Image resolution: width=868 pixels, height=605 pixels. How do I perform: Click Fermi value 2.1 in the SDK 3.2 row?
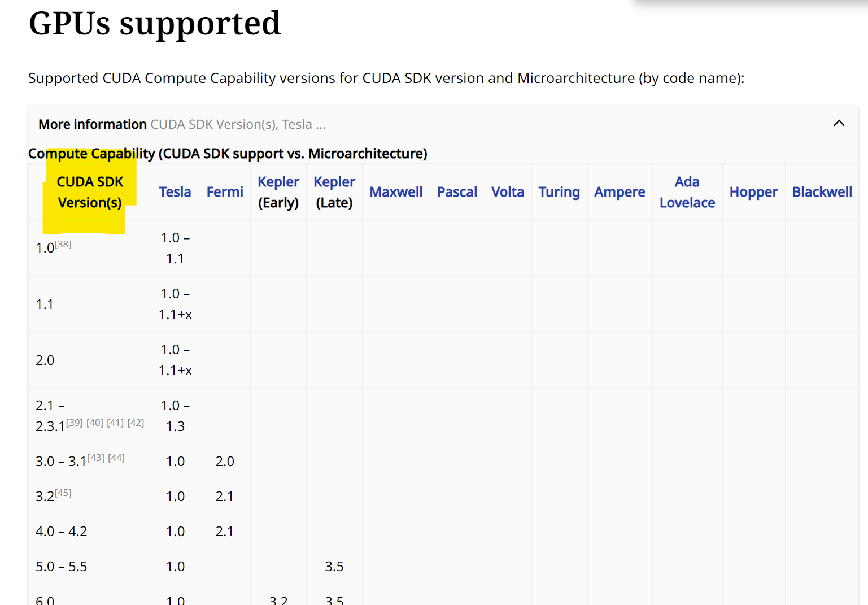click(225, 497)
